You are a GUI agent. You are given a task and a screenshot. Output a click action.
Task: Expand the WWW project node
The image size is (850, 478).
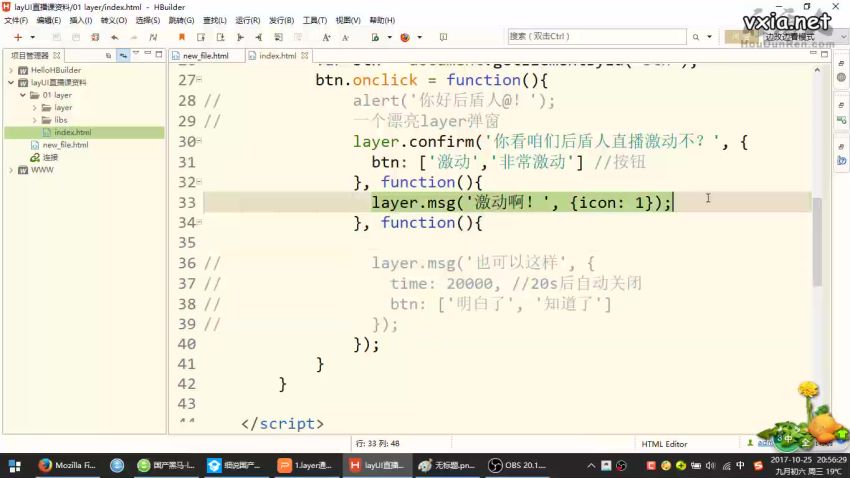11,170
